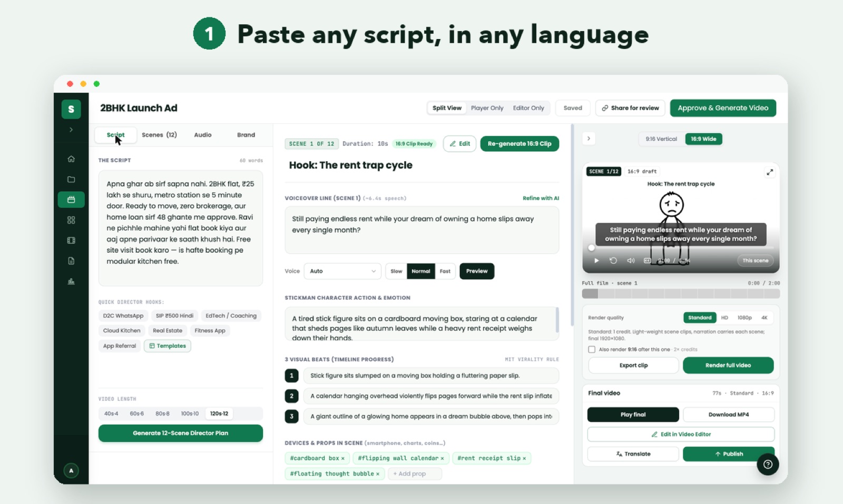Open the home icon in the sidebar

pos(71,159)
